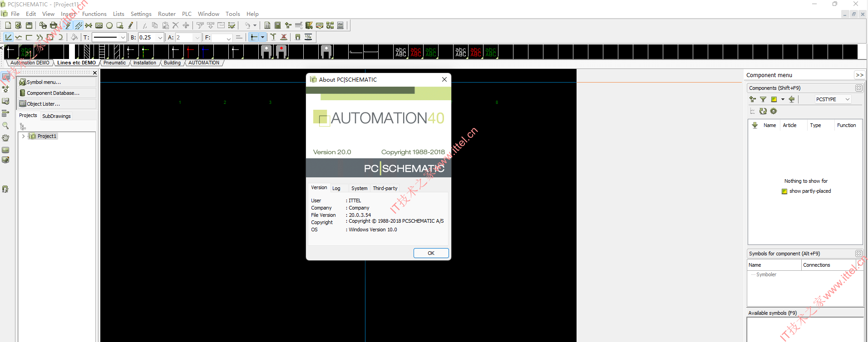Click the Save diskette icon in toolbar

[x=29, y=25]
